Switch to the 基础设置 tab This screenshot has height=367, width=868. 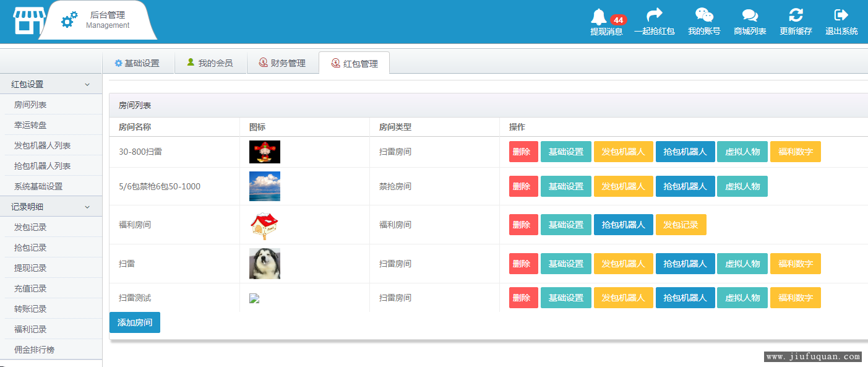click(137, 63)
